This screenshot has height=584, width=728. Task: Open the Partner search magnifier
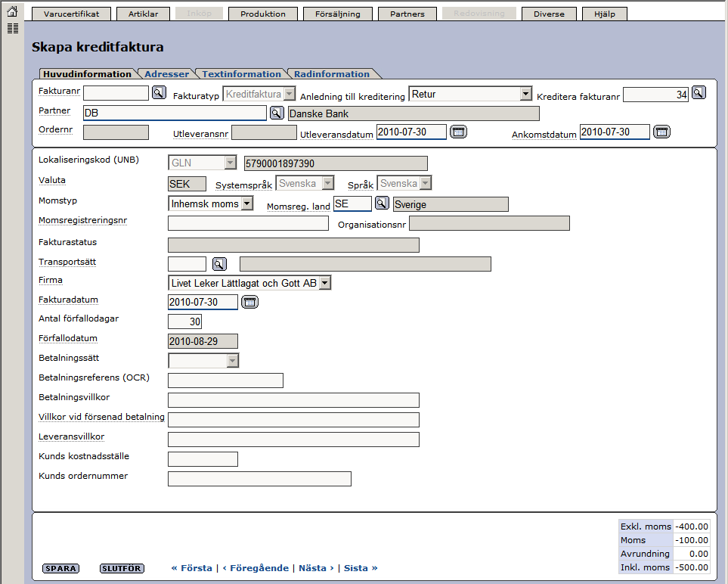[277, 113]
